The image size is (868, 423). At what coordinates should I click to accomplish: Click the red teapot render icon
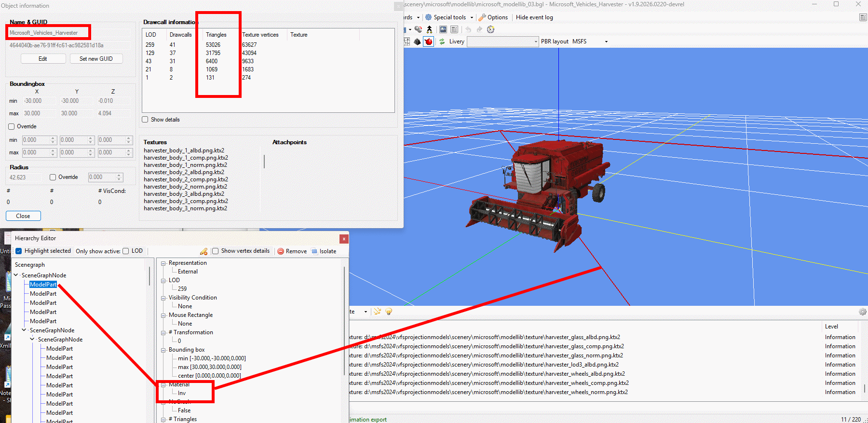coord(428,41)
